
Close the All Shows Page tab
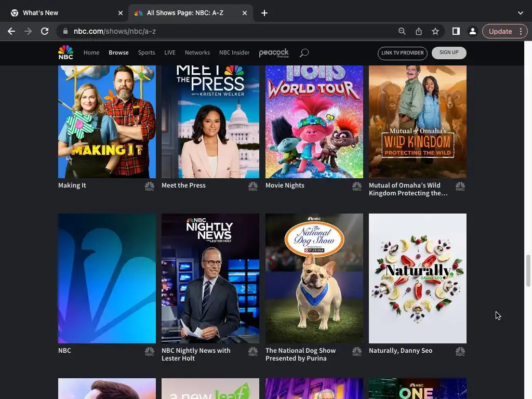coord(245,13)
